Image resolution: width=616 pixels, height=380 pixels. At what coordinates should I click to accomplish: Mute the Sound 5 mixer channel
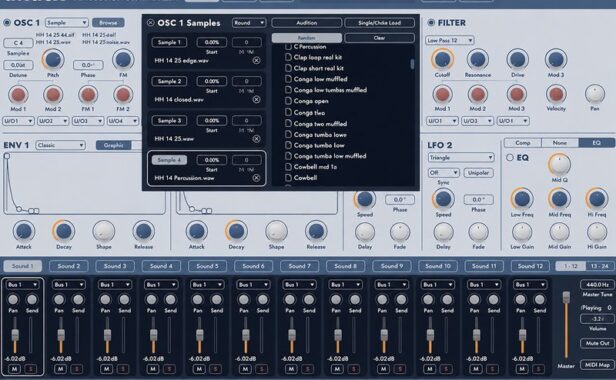[199, 369]
